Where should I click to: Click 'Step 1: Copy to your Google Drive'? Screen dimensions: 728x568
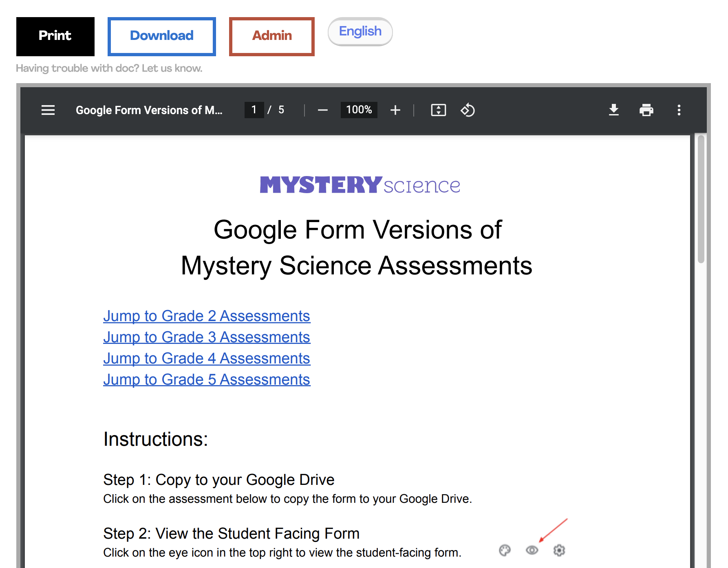(x=219, y=480)
